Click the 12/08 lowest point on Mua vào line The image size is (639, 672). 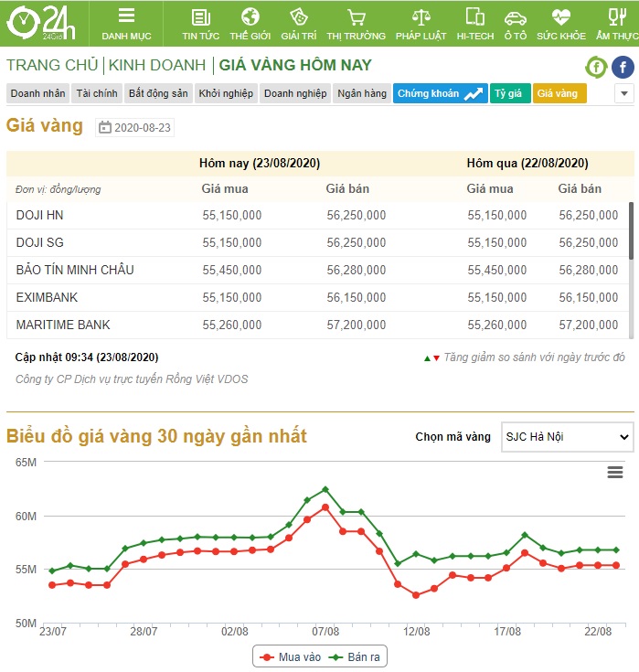(x=416, y=595)
